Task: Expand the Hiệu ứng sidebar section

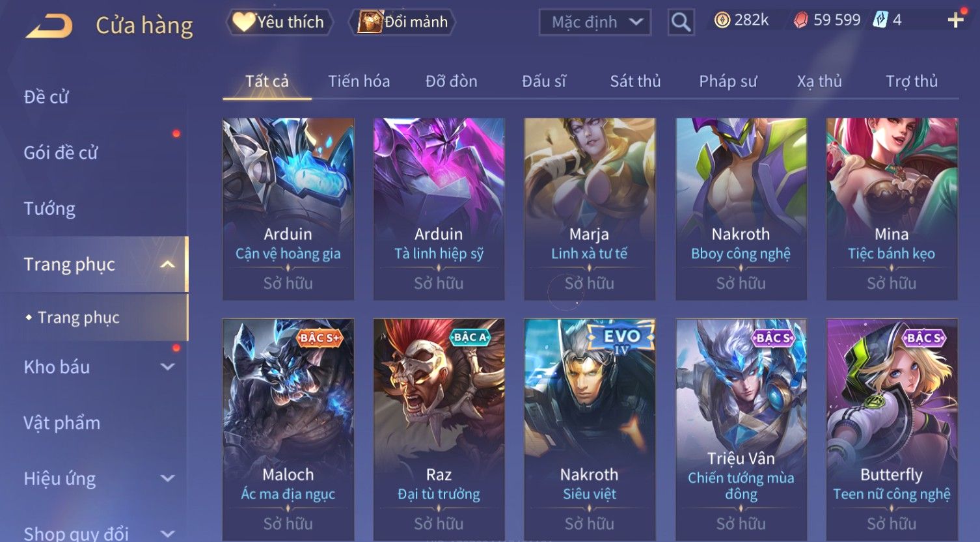Action: pos(167,478)
